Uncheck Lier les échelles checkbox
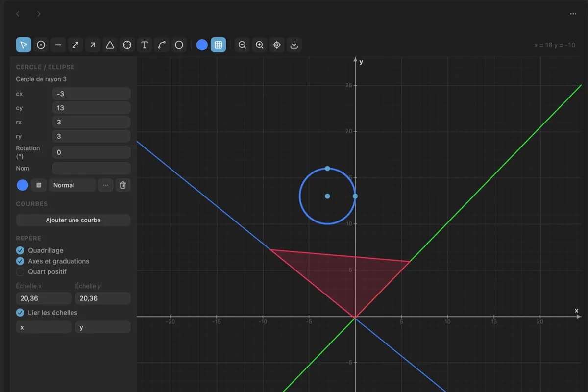Screen dimensions: 588x392 [20, 313]
